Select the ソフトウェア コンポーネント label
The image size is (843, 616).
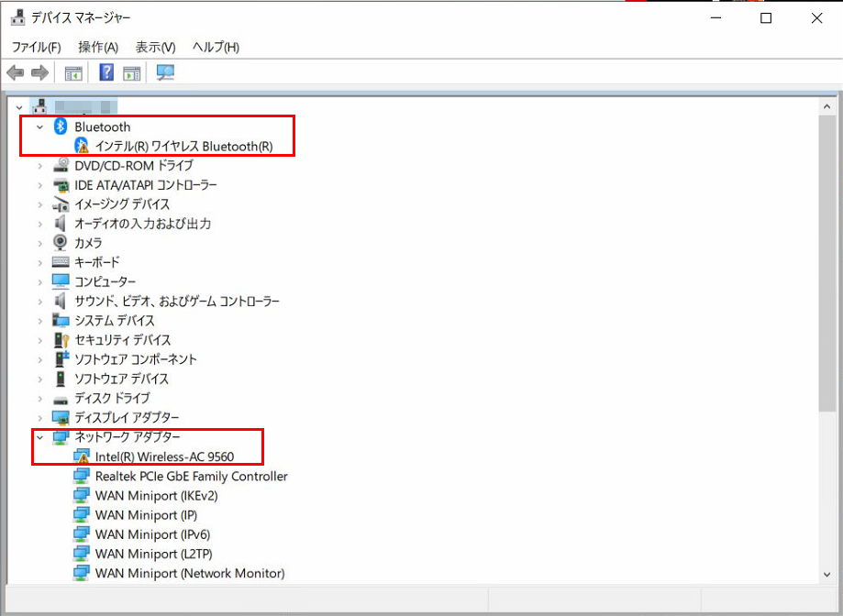click(136, 359)
